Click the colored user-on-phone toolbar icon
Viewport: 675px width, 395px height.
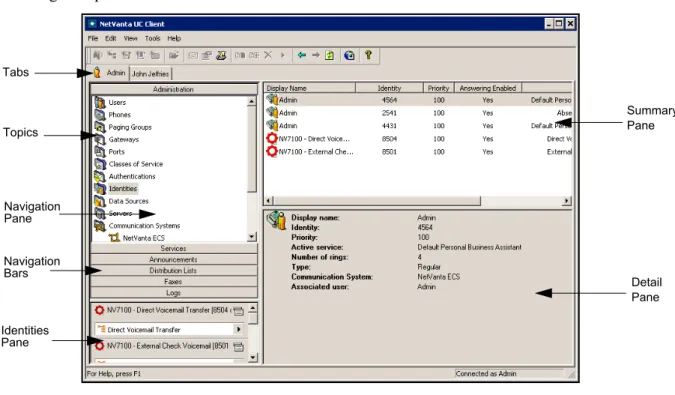pos(221,55)
